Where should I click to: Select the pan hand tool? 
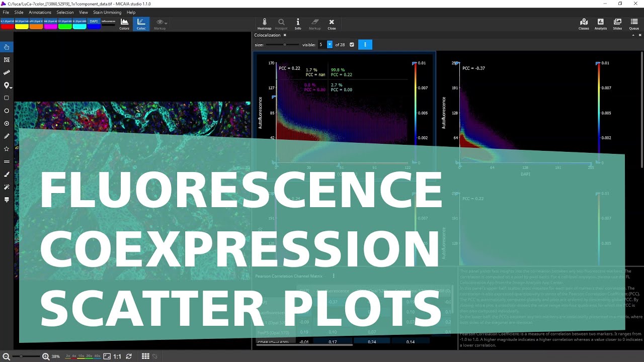(x=7, y=47)
